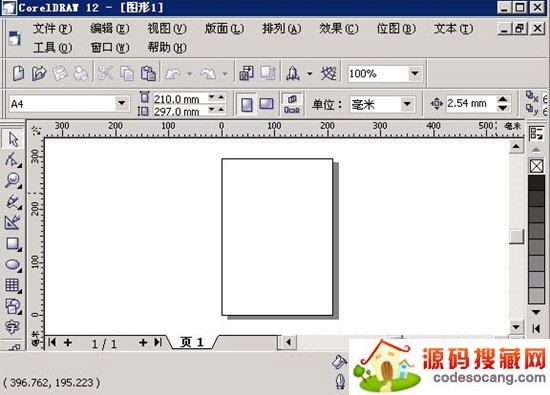Image resolution: width=550 pixels, height=395 pixels.
Task: Expand the application launcher dropdown arrow
Action: click(310, 74)
